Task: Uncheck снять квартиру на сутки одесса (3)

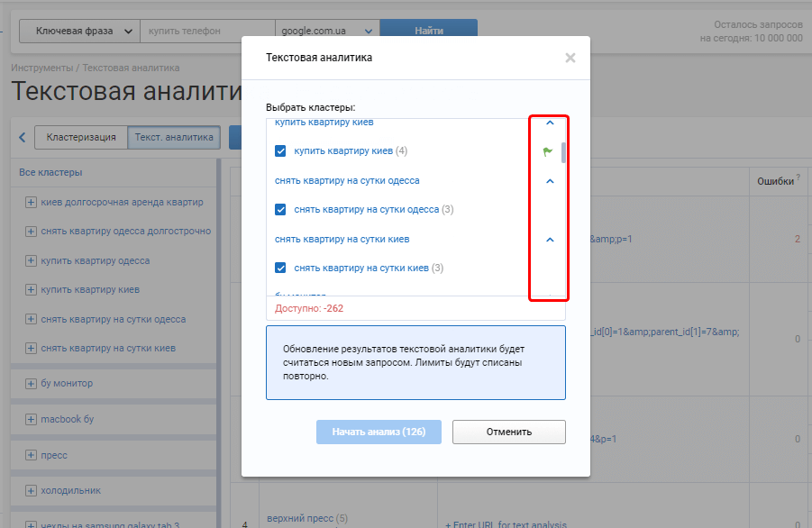Action: click(x=280, y=210)
